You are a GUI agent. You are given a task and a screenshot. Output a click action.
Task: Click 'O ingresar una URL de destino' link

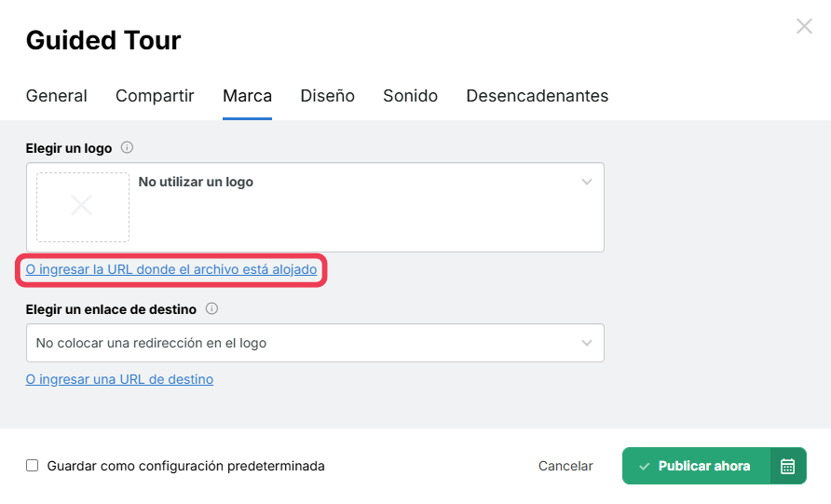(x=119, y=379)
